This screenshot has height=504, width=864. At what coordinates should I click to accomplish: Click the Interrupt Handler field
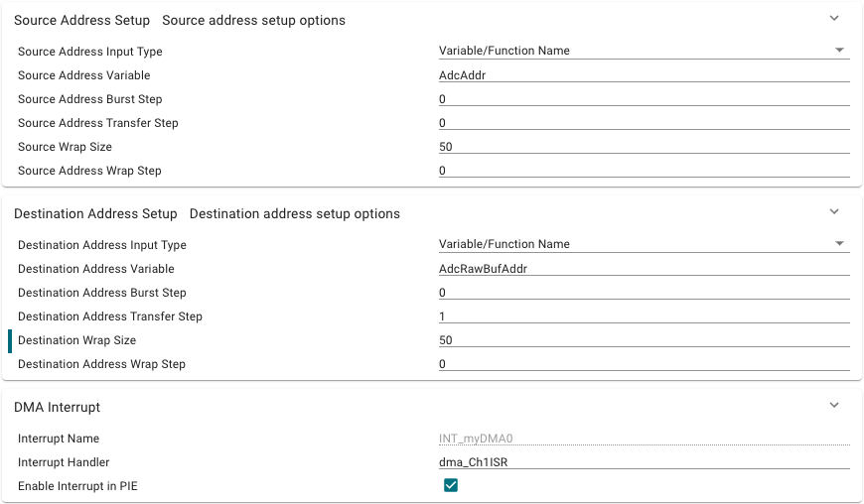[x=644, y=461]
